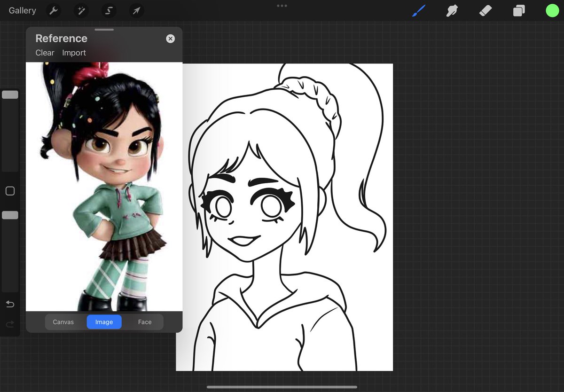The width and height of the screenshot is (564, 392).
Task: Tap the line-art drawing canvas
Action: pos(284,217)
